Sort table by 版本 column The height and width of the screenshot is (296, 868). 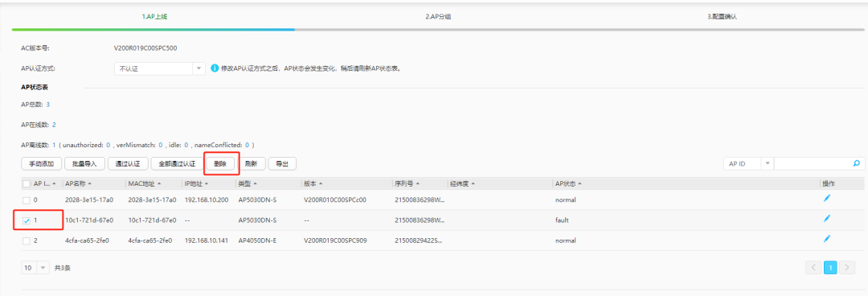321,183
